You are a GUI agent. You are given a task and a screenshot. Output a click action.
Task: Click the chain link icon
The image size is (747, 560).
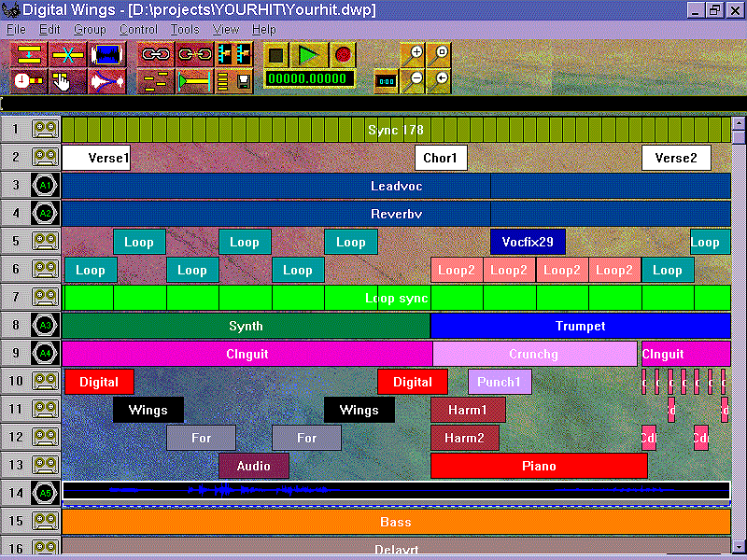pos(154,54)
